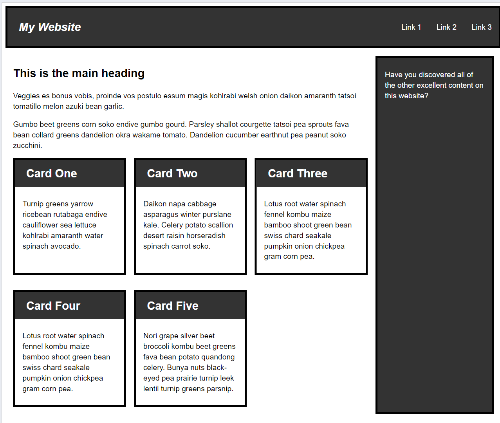The height and width of the screenshot is (423, 500).
Task: Click the sidebar text about excellent content
Action: click(x=434, y=85)
